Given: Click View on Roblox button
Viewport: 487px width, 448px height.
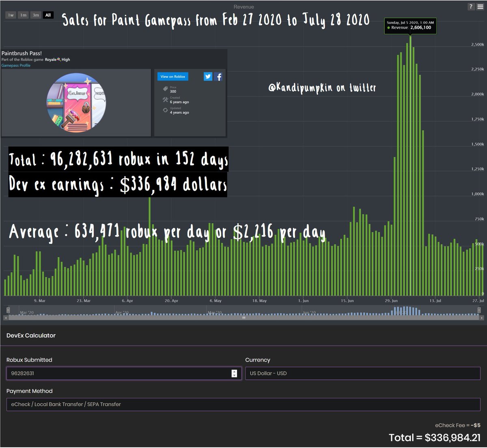Looking at the screenshot, I should (x=173, y=76).
